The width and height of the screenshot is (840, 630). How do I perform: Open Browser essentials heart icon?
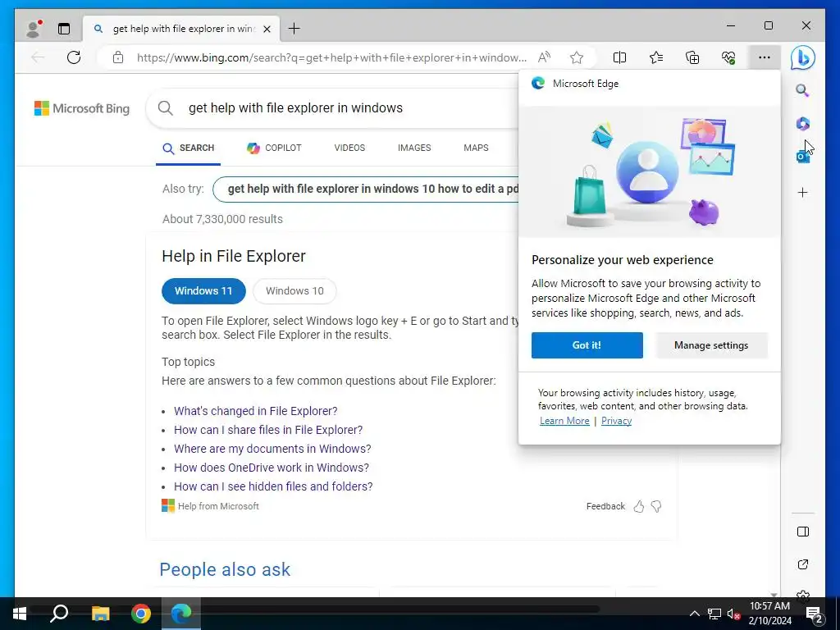coord(728,57)
